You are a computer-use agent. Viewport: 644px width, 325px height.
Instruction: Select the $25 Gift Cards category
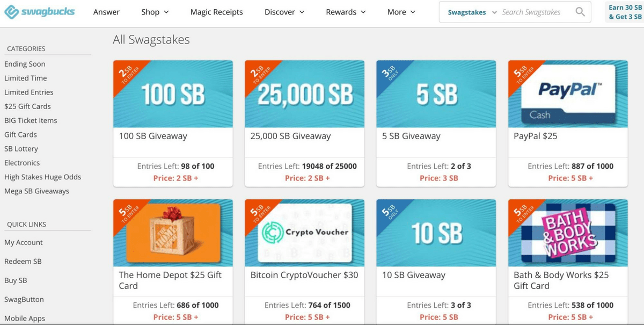point(28,106)
